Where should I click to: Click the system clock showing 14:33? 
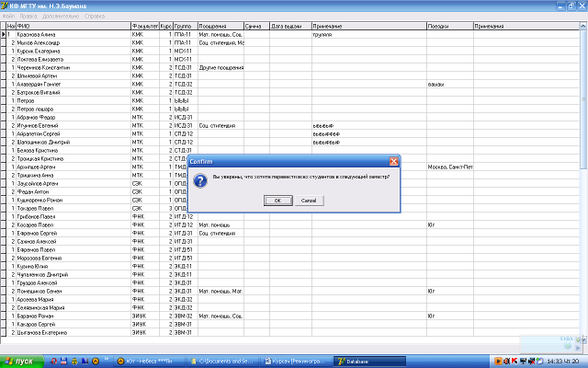(x=563, y=362)
